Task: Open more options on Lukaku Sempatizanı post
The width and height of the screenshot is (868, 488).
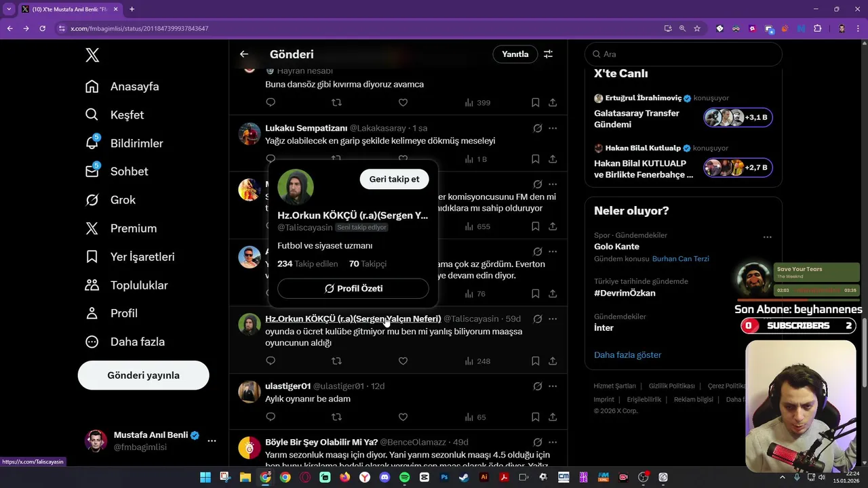Action: [553, 128]
